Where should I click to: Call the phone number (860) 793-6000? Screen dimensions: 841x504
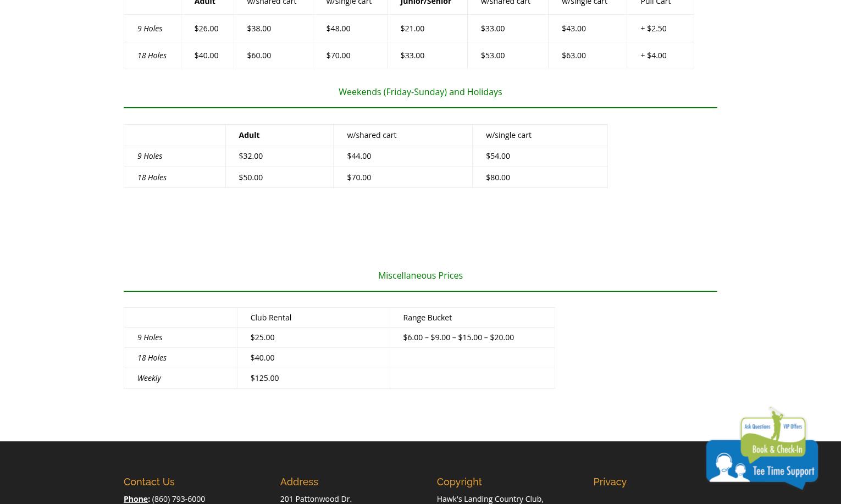coord(178,499)
